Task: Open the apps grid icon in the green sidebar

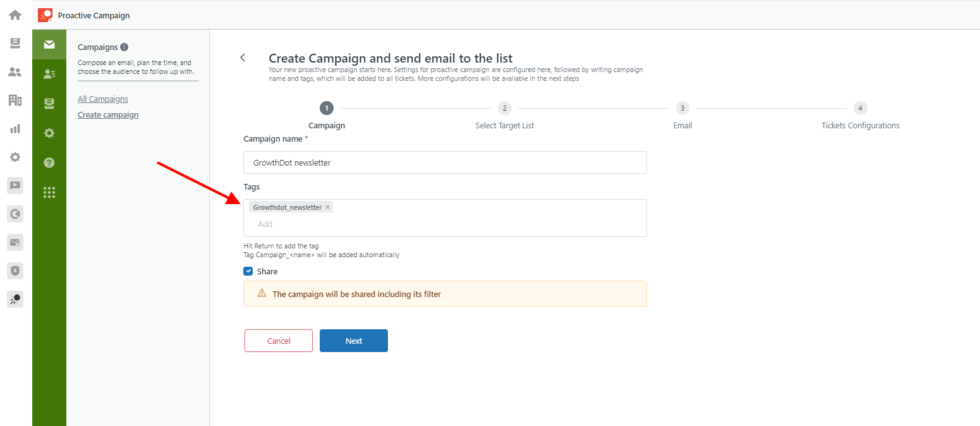Action: coord(49,192)
